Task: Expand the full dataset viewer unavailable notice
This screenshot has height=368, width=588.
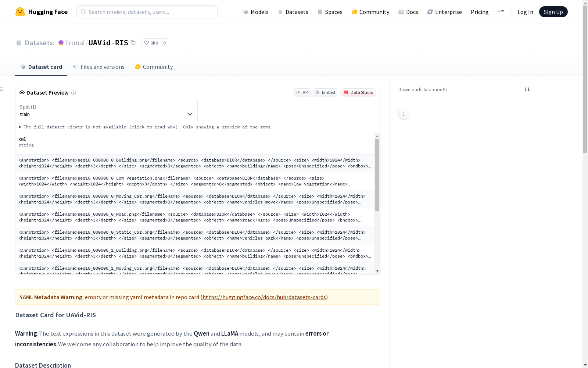Action: (x=146, y=127)
